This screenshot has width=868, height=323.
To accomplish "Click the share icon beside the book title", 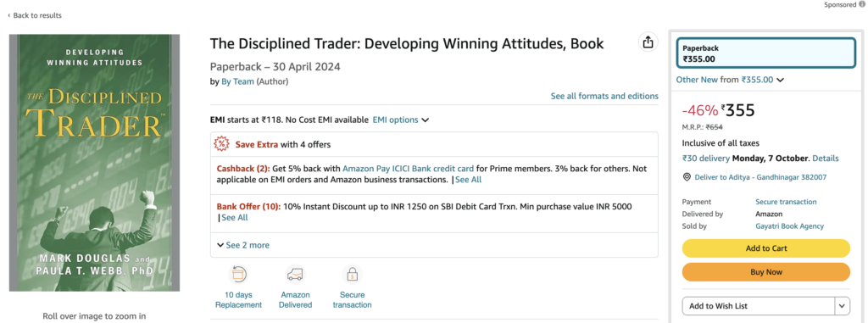I will (648, 42).
